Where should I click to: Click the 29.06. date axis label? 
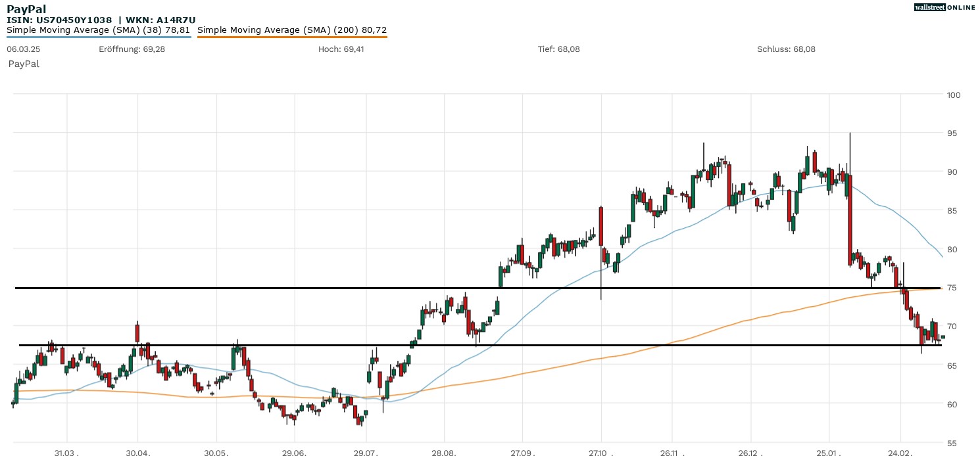coord(295,453)
